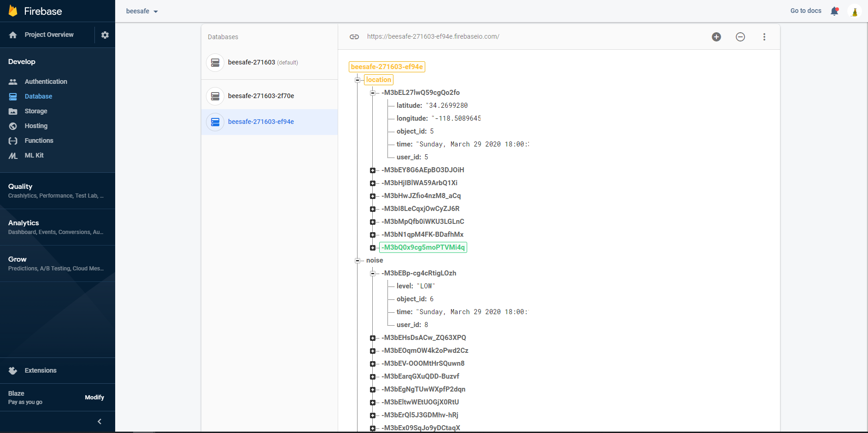868x433 pixels.
Task: Expand the -M3bEOqmOW4k2oPwd2Cz node
Action: [x=373, y=351]
